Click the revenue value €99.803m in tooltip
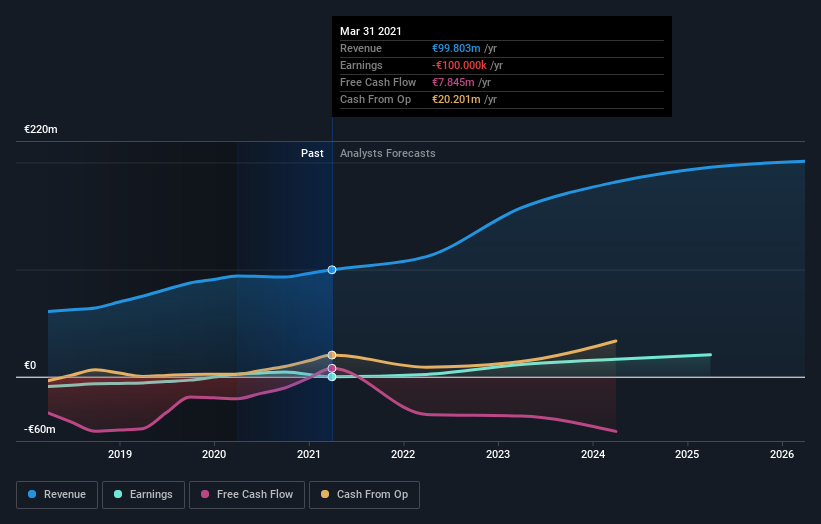 (x=456, y=48)
